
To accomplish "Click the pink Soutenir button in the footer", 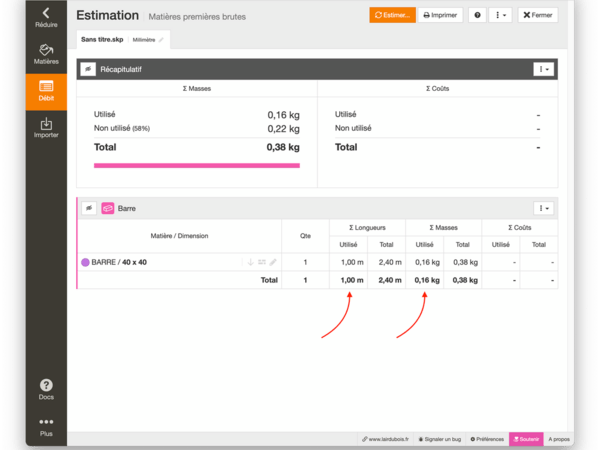I will (526, 439).
